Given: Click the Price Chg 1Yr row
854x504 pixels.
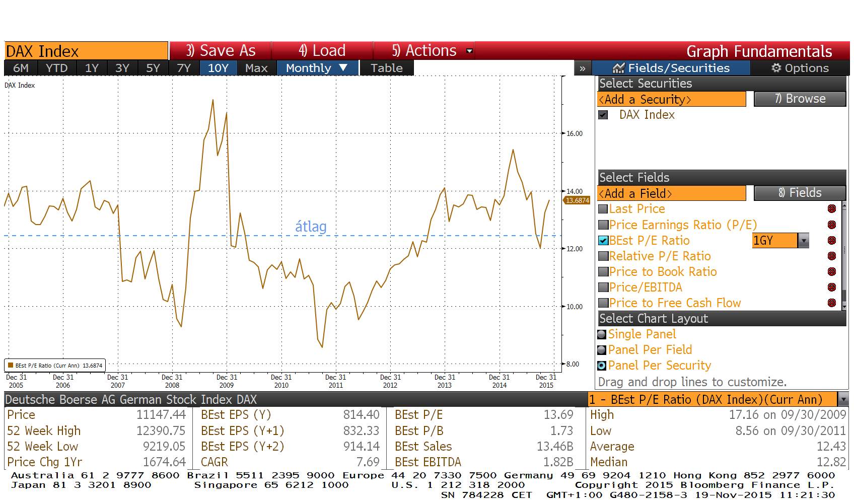Looking at the screenshot, I should tap(96, 462).
